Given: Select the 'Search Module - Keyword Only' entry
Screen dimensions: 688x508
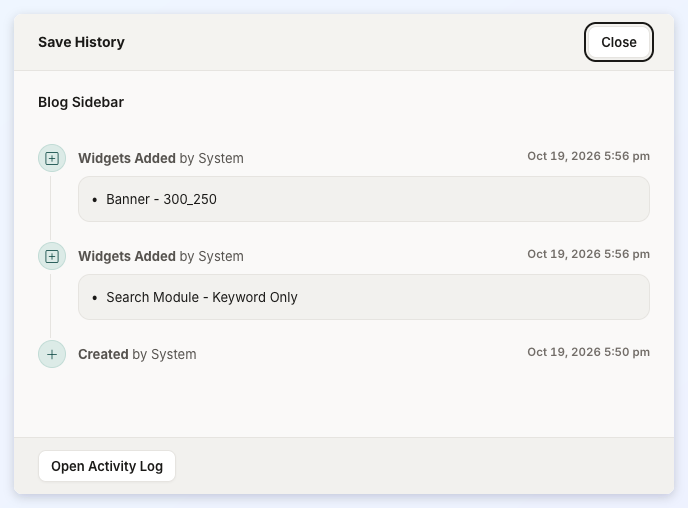Looking at the screenshot, I should pyautogui.click(x=364, y=297).
